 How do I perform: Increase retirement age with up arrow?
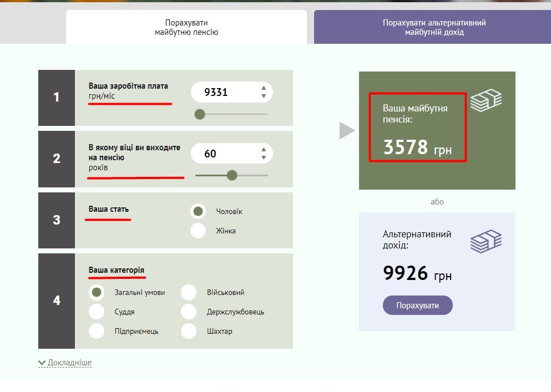(264, 150)
